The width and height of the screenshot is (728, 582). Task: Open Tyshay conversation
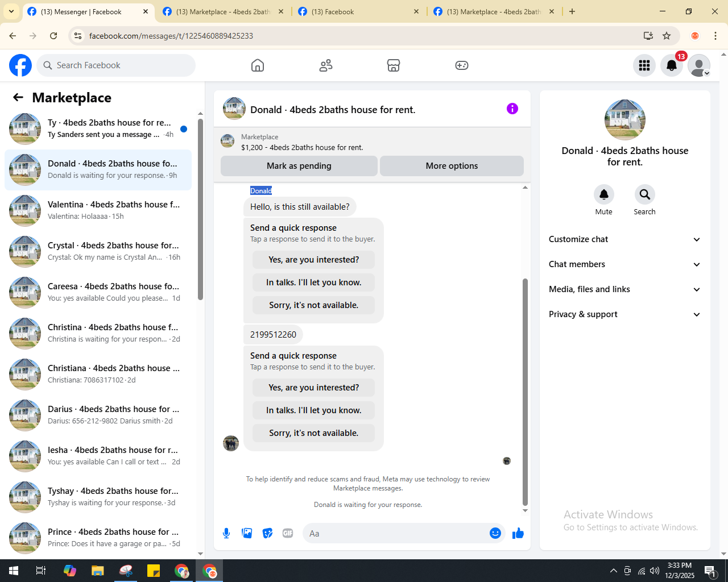click(x=98, y=497)
